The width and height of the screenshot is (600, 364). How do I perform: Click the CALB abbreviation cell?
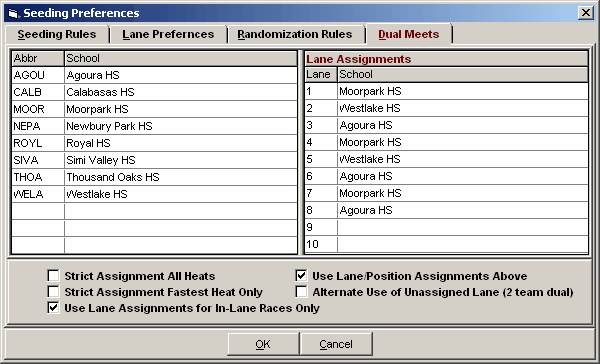(38, 92)
